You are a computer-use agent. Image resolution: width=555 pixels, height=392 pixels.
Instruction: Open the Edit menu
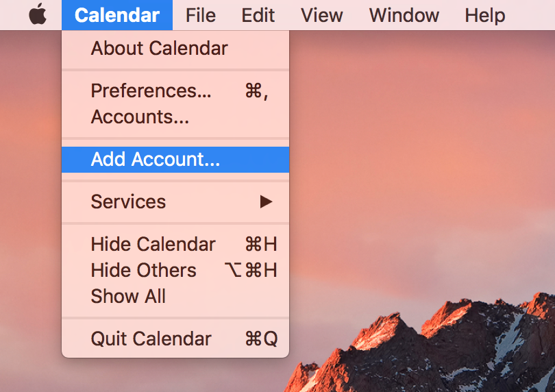pyautogui.click(x=258, y=15)
